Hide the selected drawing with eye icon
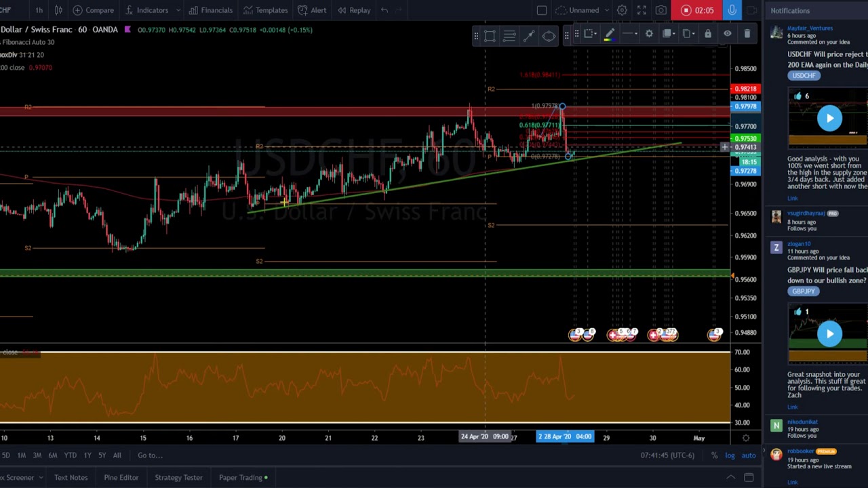The image size is (868, 488). pos(728,34)
